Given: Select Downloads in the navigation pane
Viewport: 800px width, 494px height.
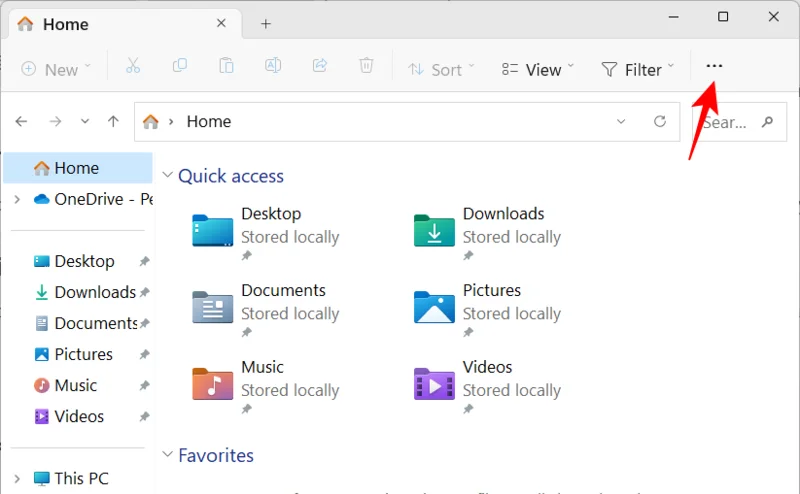Looking at the screenshot, I should [x=85, y=292].
